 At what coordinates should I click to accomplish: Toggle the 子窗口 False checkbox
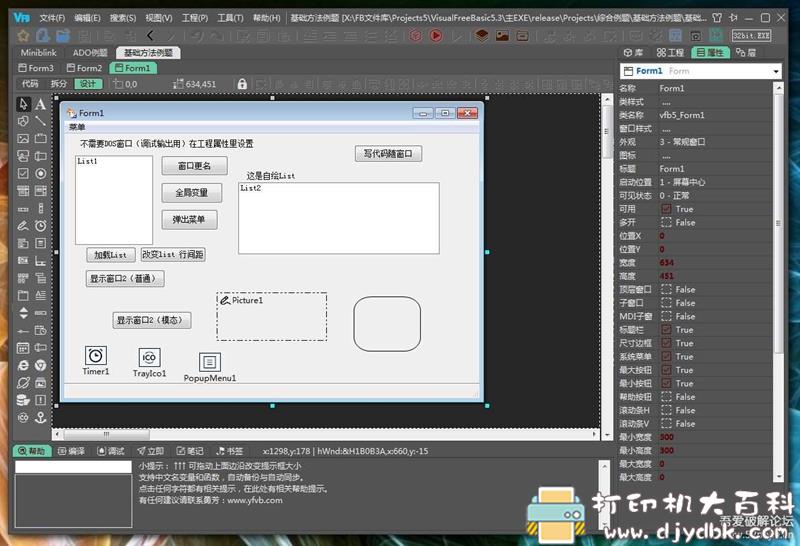pyautogui.click(x=666, y=303)
